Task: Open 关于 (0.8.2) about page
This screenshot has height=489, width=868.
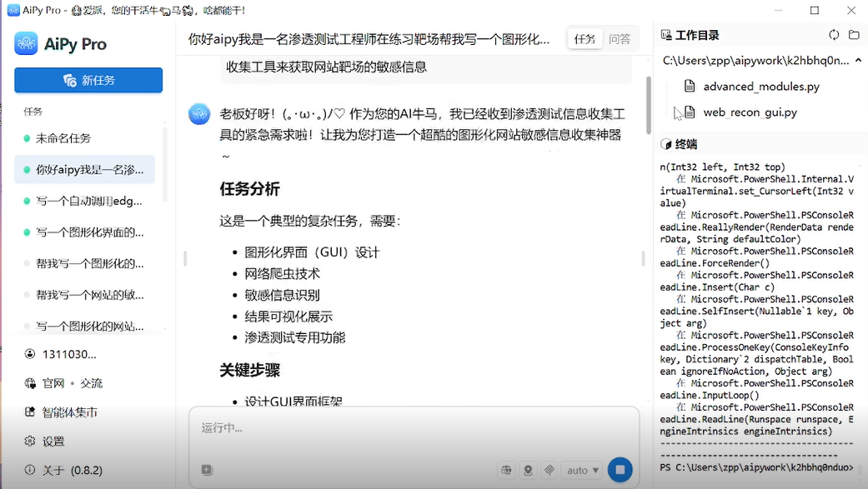Action: [73, 470]
